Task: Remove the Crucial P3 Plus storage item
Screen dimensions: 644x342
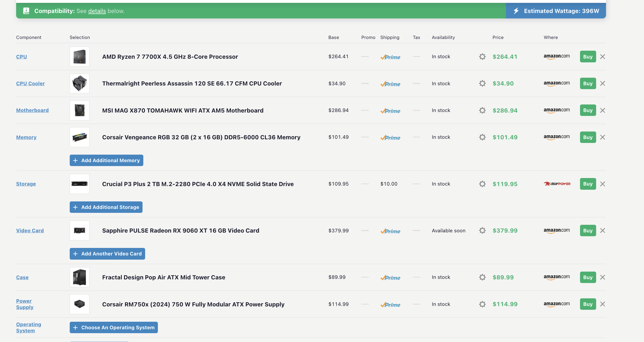Action: point(602,184)
